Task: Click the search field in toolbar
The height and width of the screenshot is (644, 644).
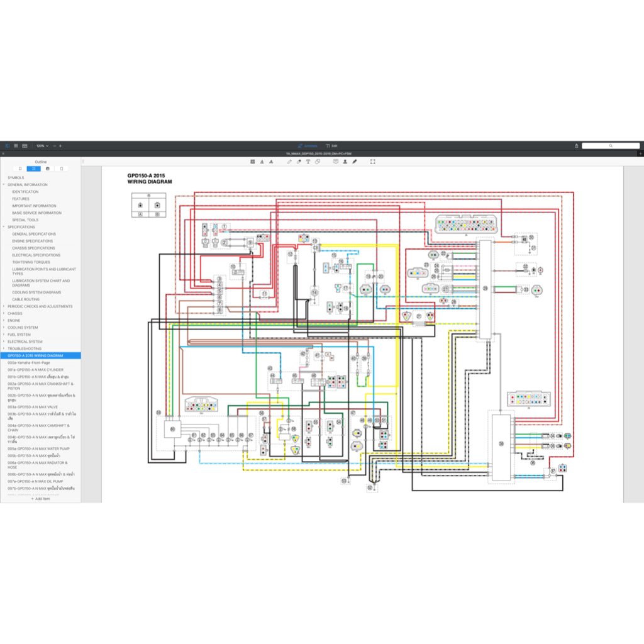Action: tap(610, 146)
